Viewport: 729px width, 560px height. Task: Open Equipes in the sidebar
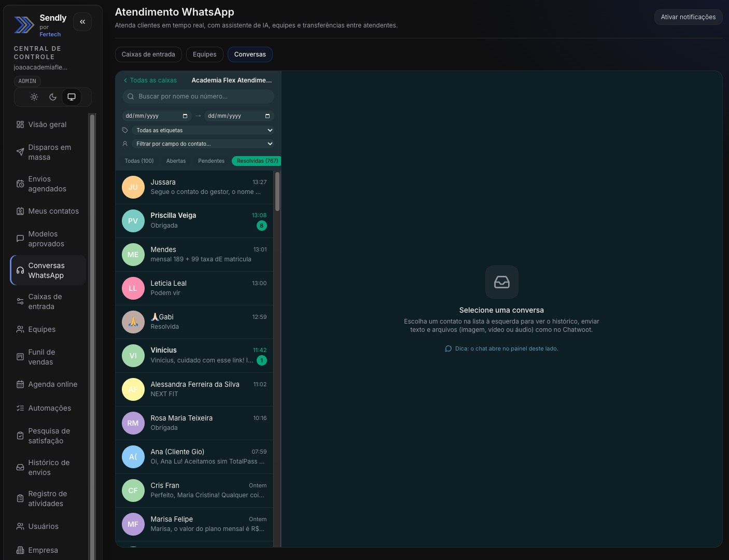pos(48,329)
